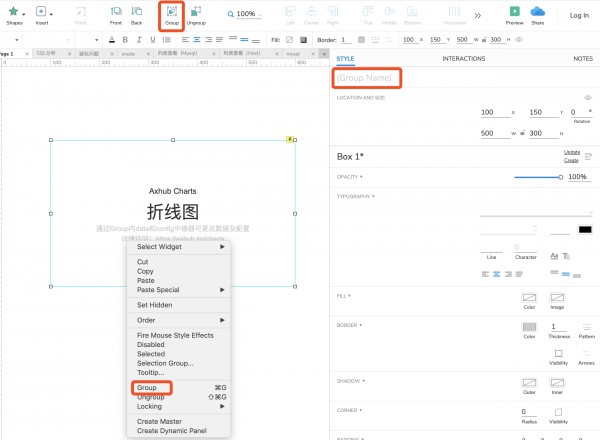Click the Align Left toolbar icon
Viewport: 600px width, 440px height.
[290, 11]
